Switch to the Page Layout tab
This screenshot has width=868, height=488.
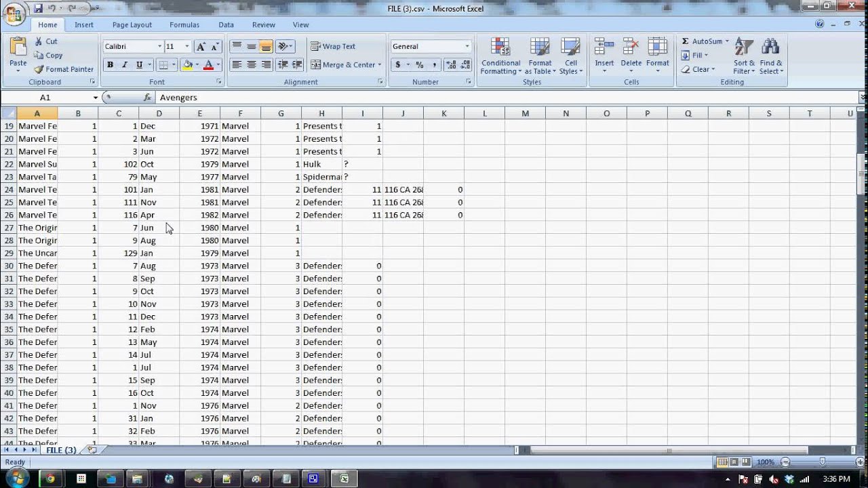coord(132,24)
